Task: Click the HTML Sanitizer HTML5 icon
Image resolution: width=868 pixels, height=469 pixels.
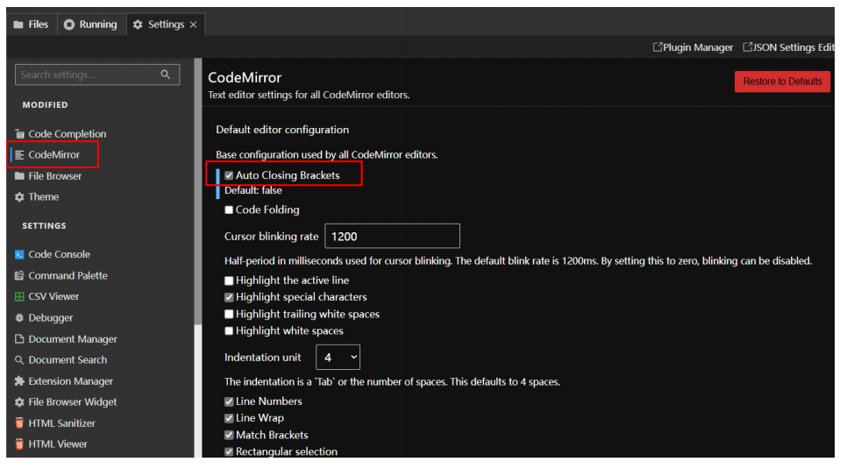Action: point(19,423)
